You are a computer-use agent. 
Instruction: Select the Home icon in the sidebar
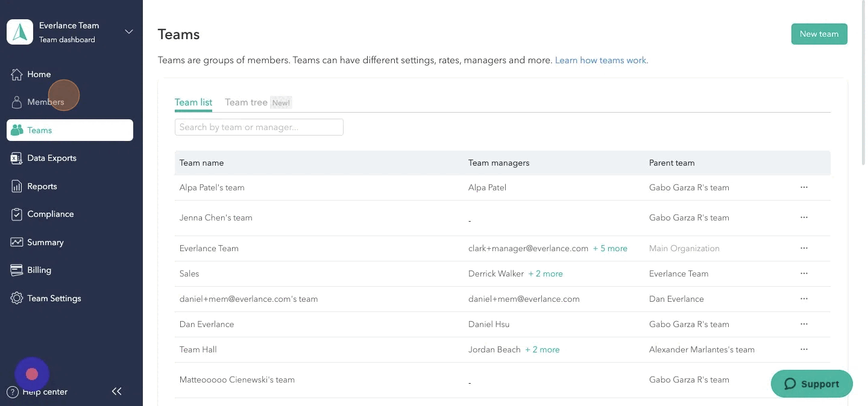(17, 74)
